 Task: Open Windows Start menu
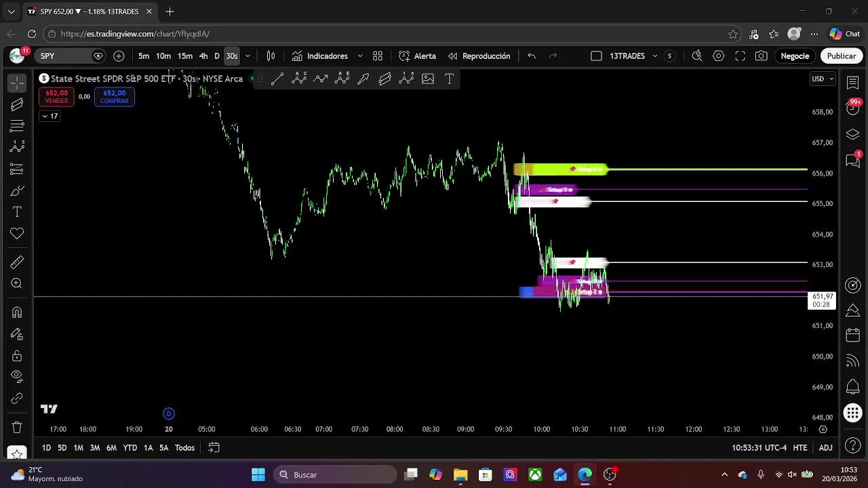pos(258,474)
